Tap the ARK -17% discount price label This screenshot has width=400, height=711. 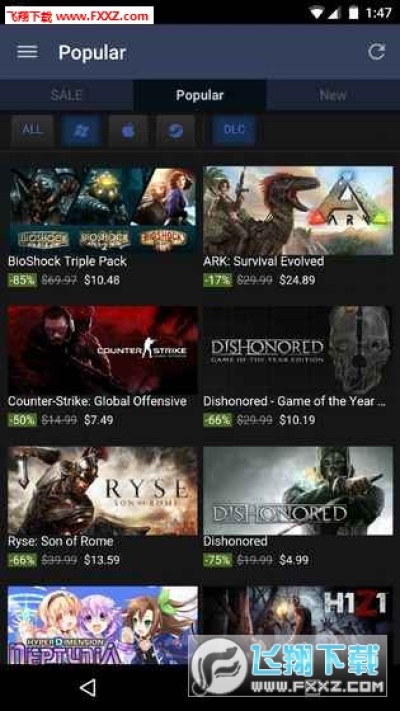(218, 280)
